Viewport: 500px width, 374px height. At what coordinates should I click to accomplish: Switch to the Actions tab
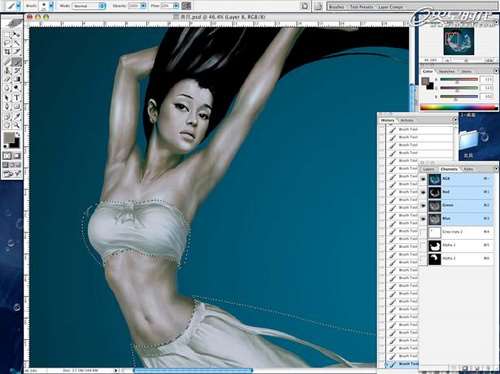pos(407,120)
